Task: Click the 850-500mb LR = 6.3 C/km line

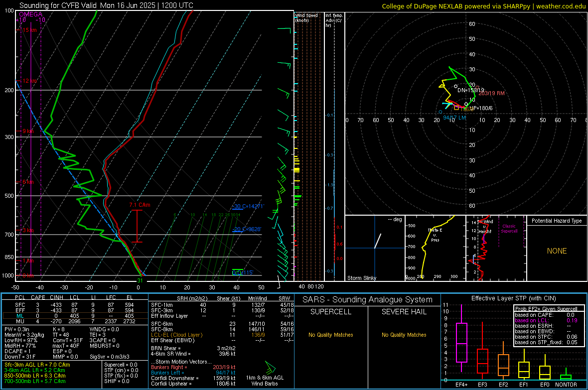Action: pos(35,376)
